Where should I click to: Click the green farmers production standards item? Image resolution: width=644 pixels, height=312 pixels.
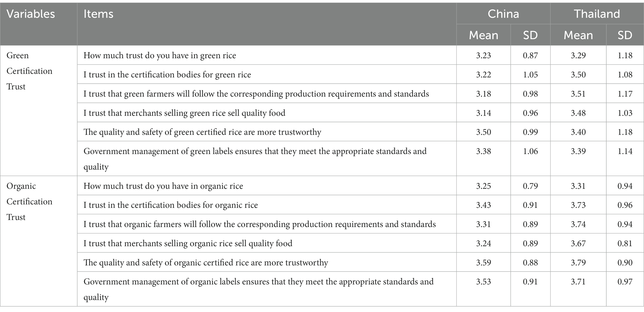(256, 94)
